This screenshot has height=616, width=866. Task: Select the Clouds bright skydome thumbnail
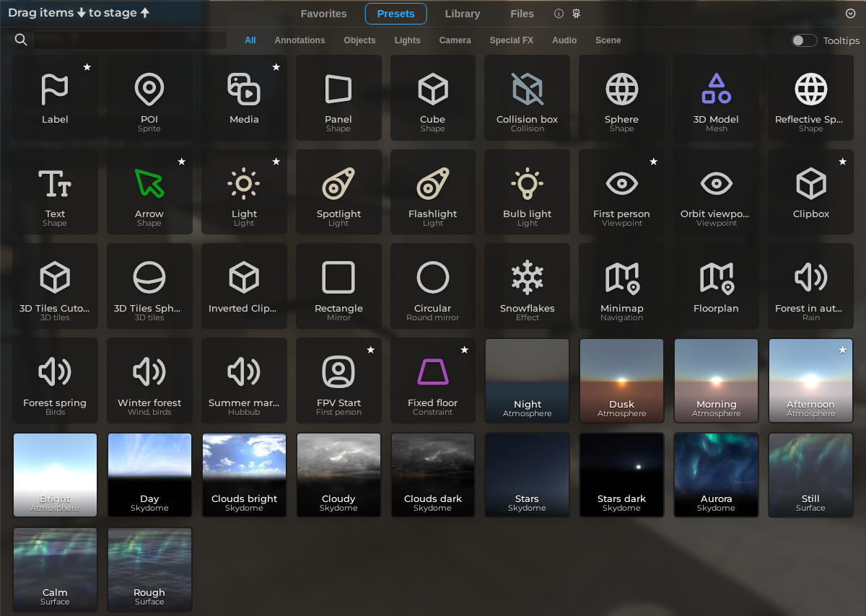(244, 475)
